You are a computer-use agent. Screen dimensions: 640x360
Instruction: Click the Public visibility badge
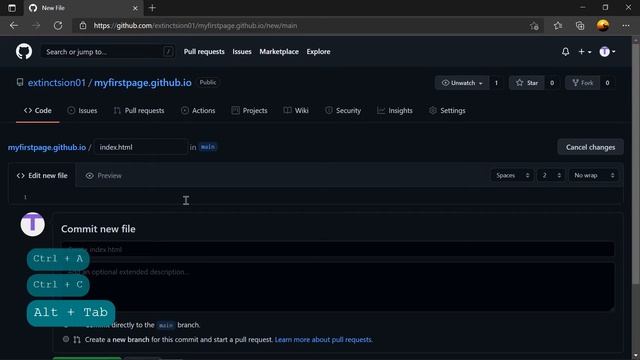point(208,82)
